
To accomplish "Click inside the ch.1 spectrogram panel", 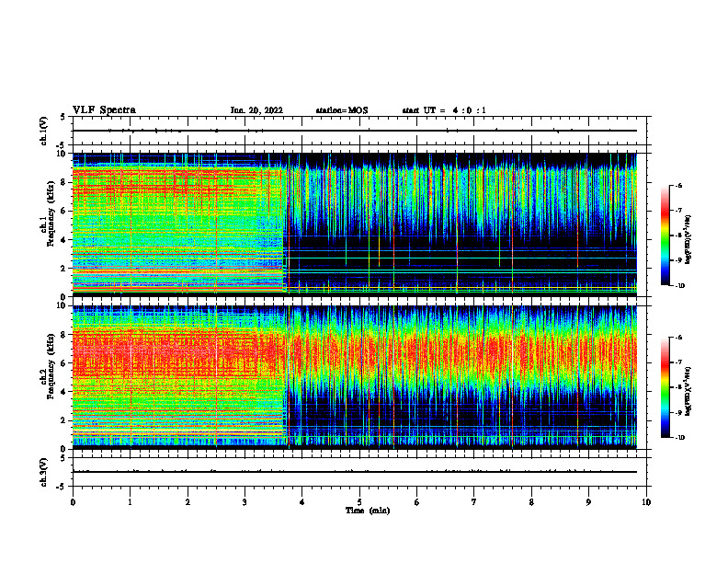I will tap(355, 224).
